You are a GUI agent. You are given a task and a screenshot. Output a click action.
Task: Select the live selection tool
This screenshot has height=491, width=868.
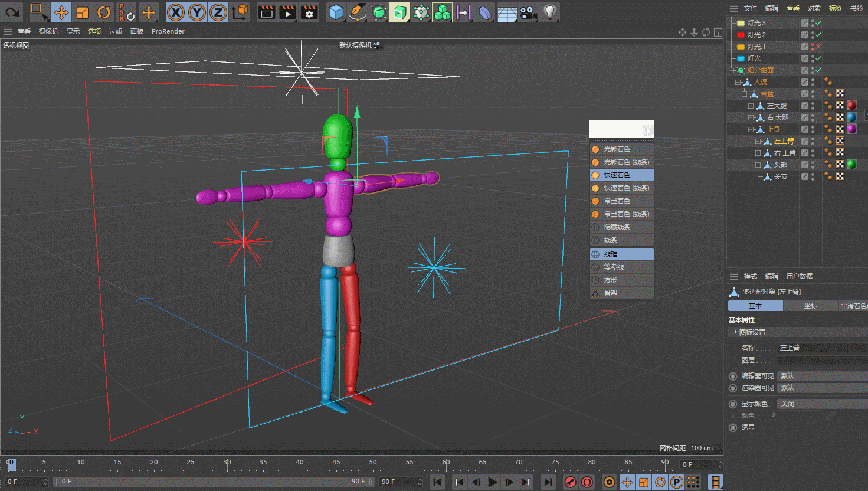pyautogui.click(x=39, y=12)
